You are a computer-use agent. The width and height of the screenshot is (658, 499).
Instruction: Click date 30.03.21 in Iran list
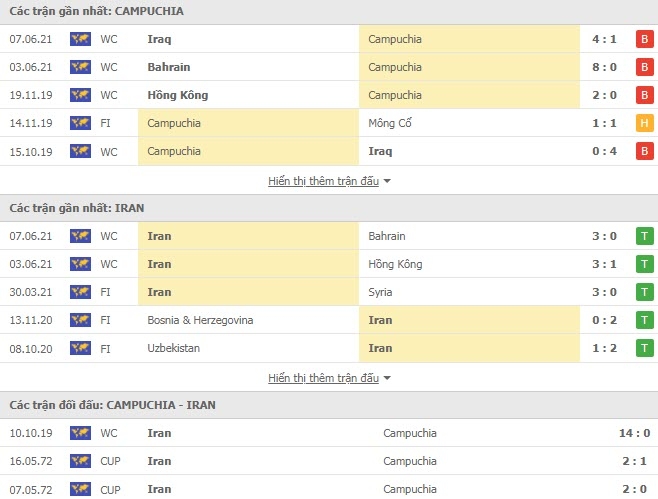coord(31,292)
